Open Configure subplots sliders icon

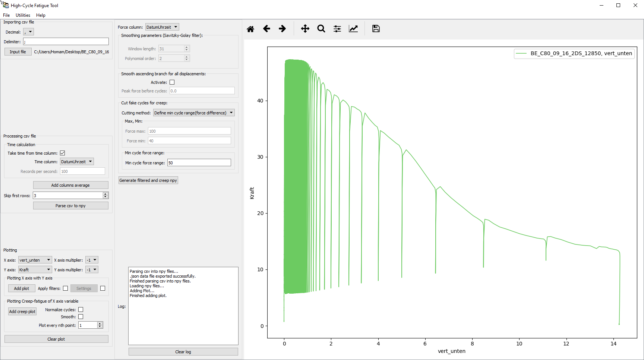pos(337,29)
